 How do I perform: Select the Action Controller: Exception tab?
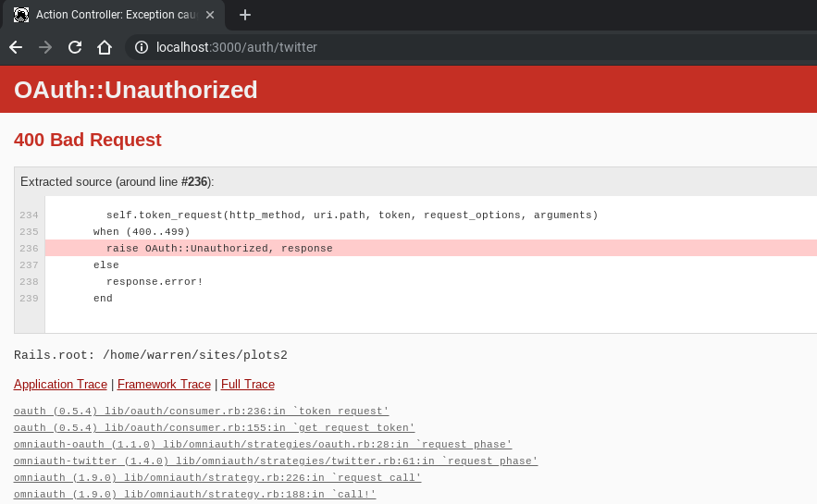click(114, 15)
